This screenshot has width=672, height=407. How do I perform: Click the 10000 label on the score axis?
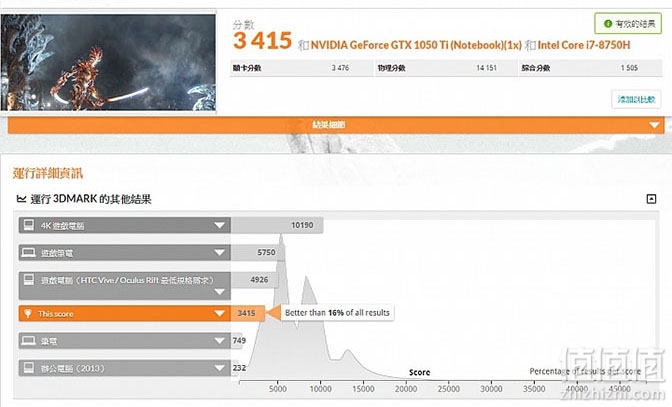pos(321,389)
